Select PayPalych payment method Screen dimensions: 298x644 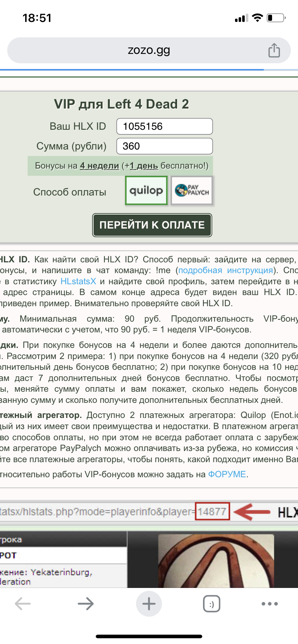click(192, 190)
